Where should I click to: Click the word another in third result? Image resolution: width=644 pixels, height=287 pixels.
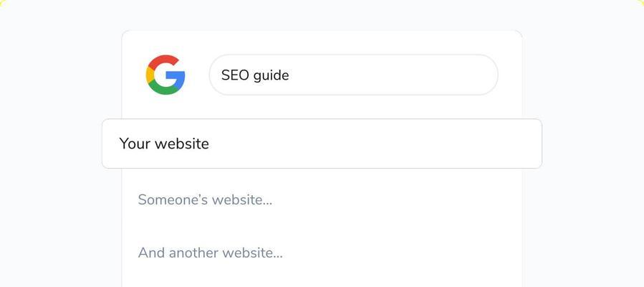pyautogui.click(x=193, y=253)
